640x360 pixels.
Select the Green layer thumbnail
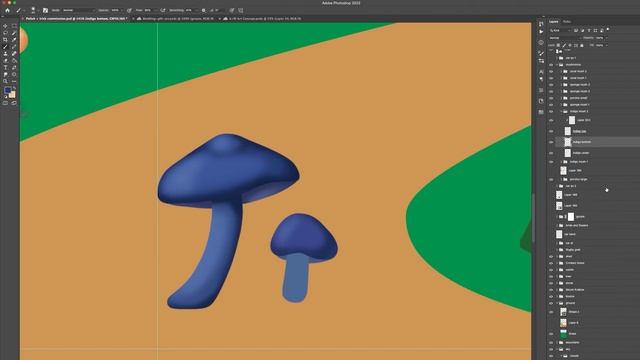coord(563,333)
